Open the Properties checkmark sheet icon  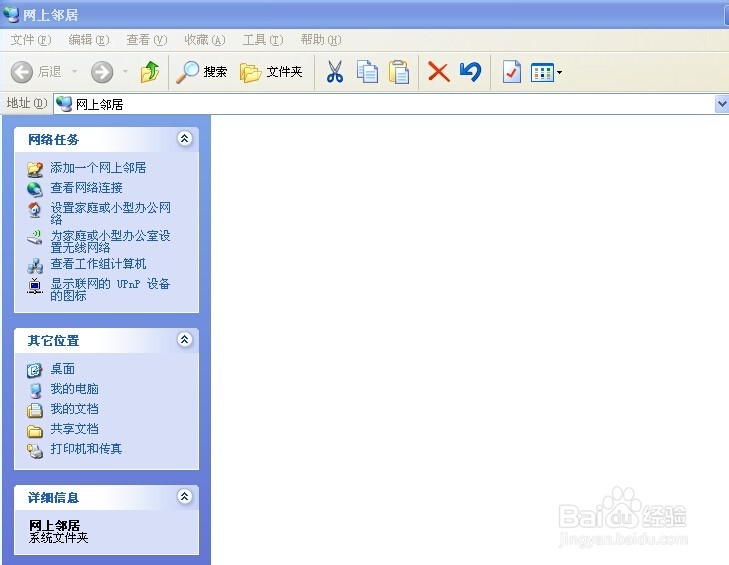pos(511,72)
